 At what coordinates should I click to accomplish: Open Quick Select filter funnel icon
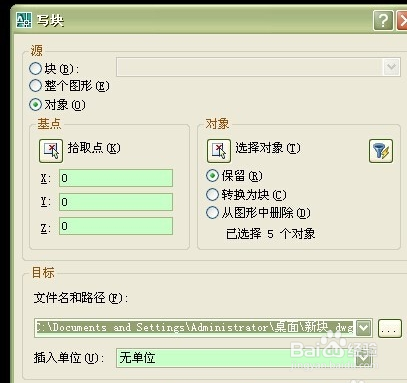point(381,151)
